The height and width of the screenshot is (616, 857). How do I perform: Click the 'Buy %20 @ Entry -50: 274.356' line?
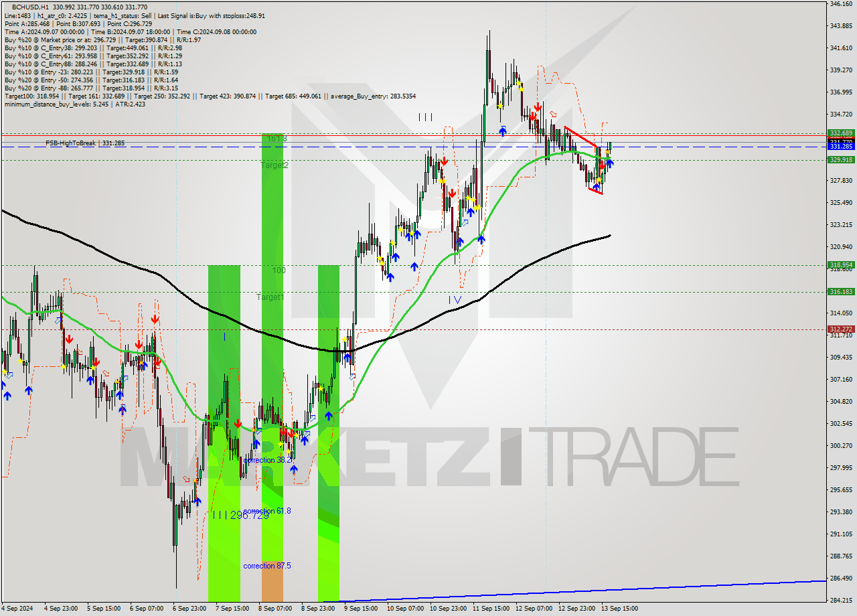click(91, 80)
